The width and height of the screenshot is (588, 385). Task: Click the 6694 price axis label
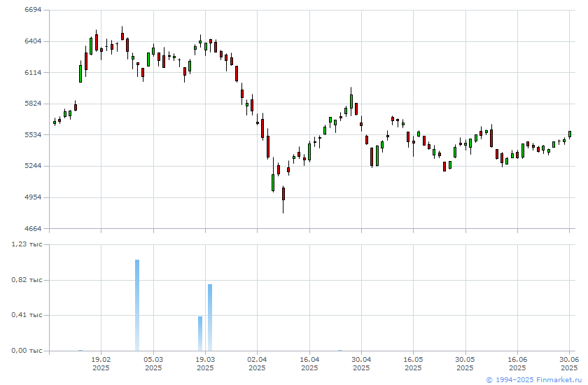click(33, 10)
